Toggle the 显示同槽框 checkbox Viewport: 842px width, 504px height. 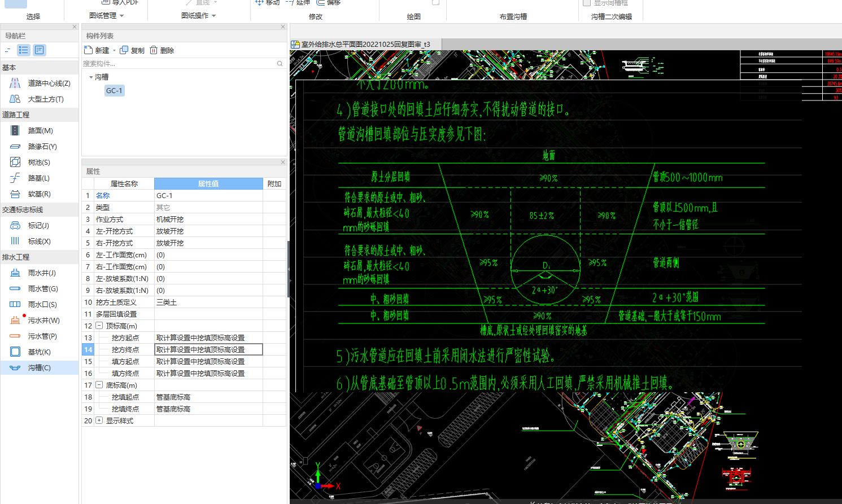[x=587, y=3]
